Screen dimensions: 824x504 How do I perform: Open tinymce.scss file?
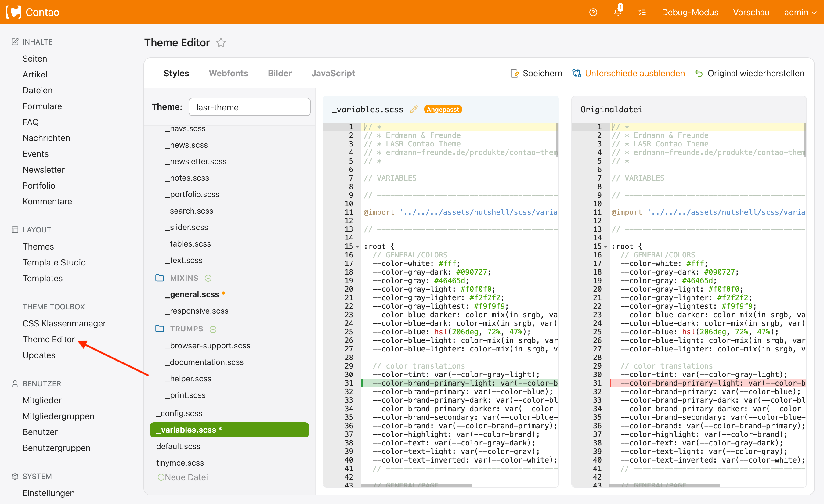pyautogui.click(x=180, y=463)
